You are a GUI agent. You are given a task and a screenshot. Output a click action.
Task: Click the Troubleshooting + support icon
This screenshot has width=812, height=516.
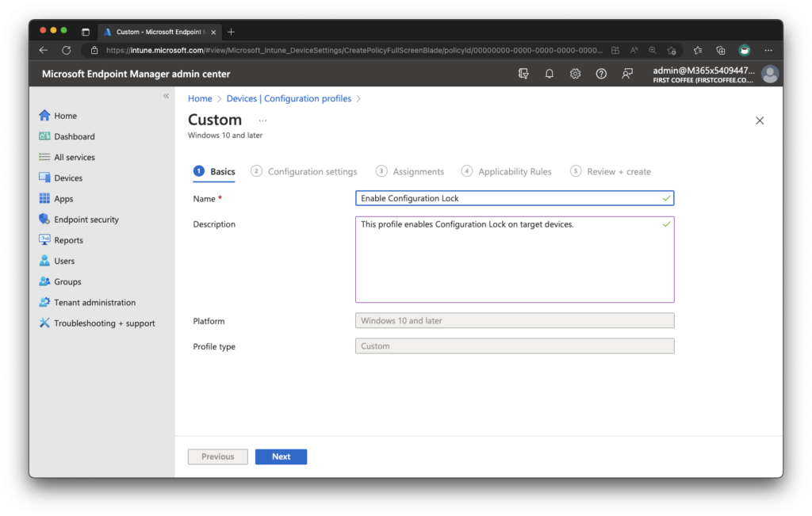point(44,323)
